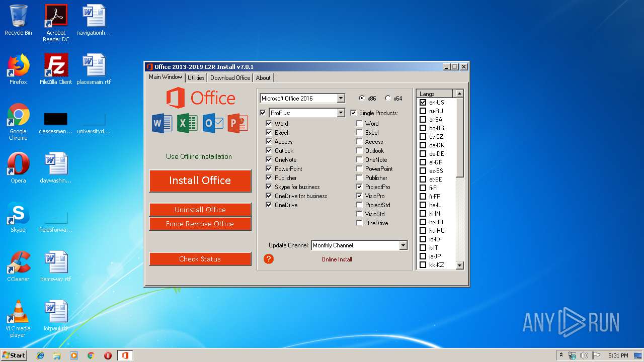This screenshot has width=644, height=362.
Task: Launch FileZilla Client from desktop
Action: 56,69
